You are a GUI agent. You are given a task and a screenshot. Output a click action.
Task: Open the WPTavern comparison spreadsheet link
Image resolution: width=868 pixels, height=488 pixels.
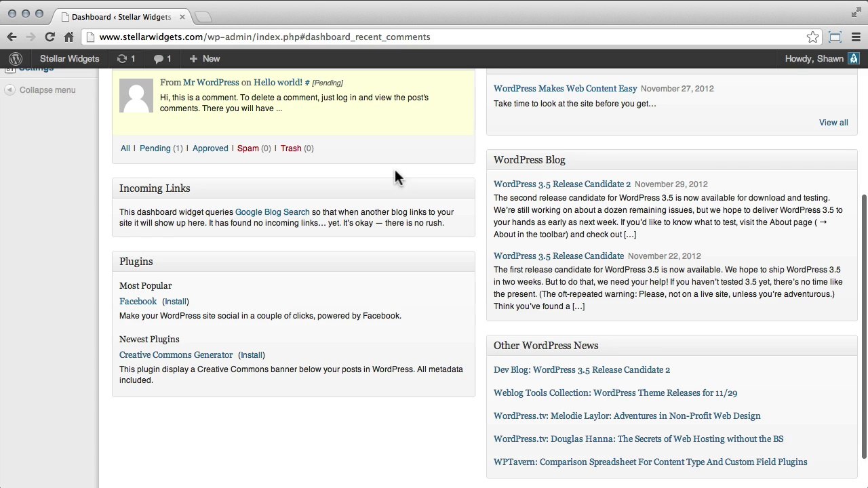pos(650,462)
